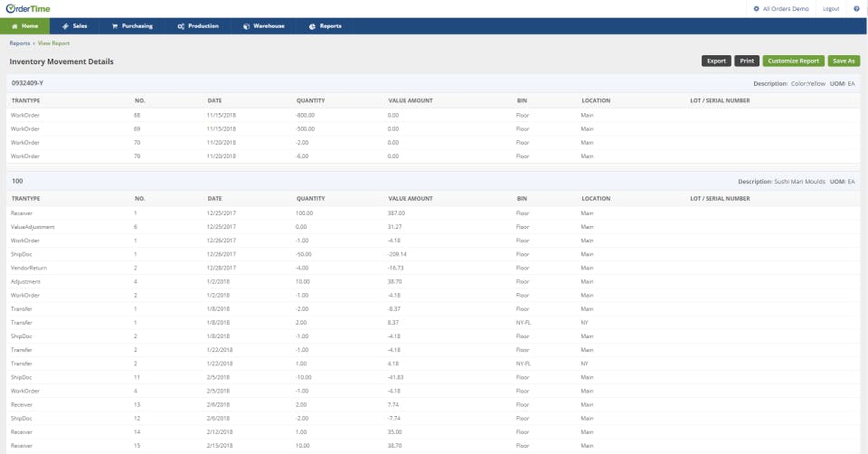Click the All Orders Demo gear icon
This screenshot has width=868, height=454.
[756, 8]
